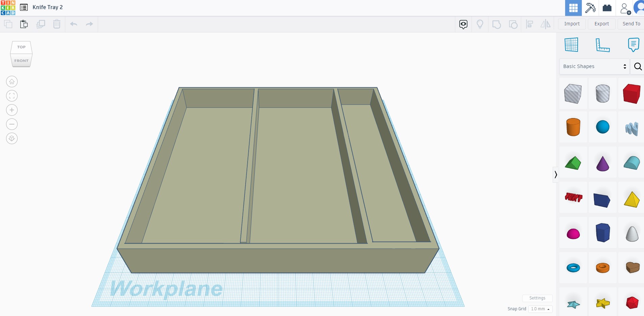Screen dimensions: 644x316
Task: Select the Box shape from Basic Shapes
Action: click(x=631, y=94)
